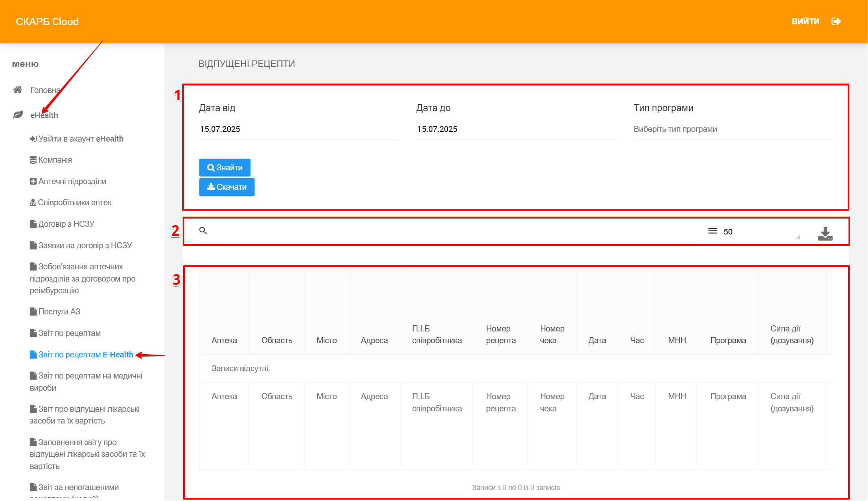This screenshot has width=868, height=501.
Task: Click the ВИЙТИ logout link
Action: click(805, 22)
